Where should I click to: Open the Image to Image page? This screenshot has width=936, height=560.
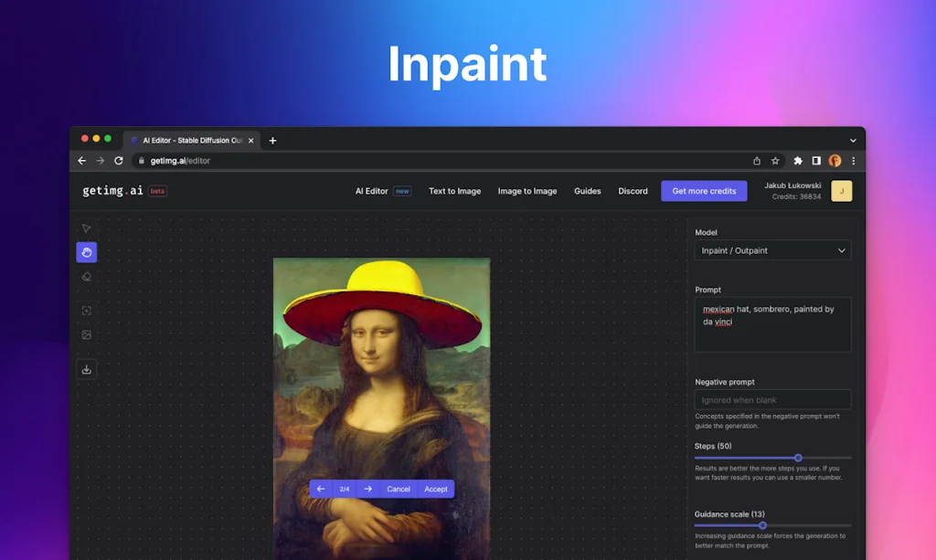coord(527,191)
